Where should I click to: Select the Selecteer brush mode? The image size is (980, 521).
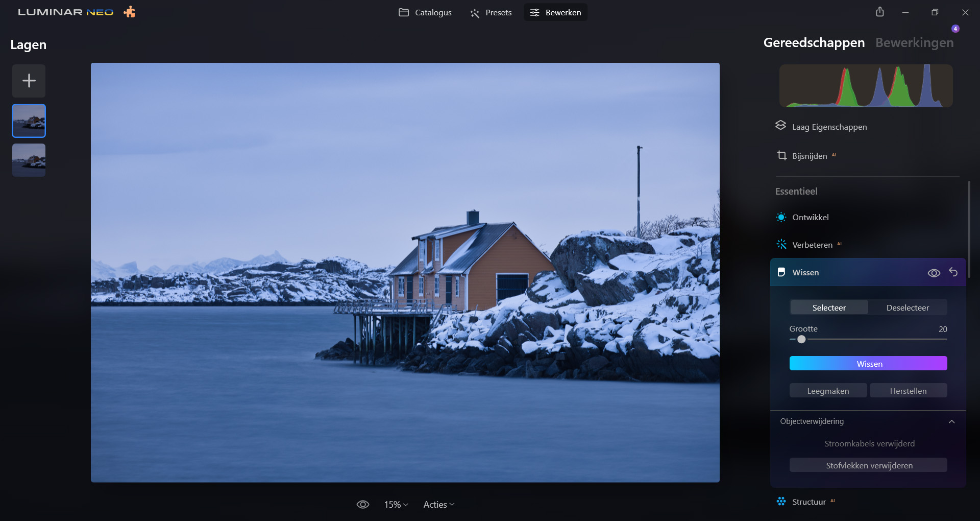pyautogui.click(x=829, y=307)
